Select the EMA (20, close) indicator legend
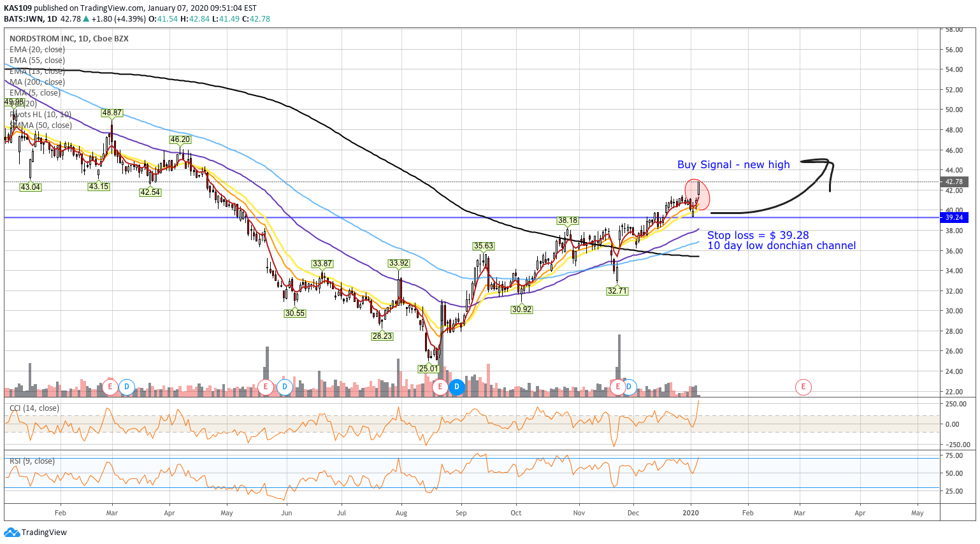980x544 pixels. coord(37,50)
